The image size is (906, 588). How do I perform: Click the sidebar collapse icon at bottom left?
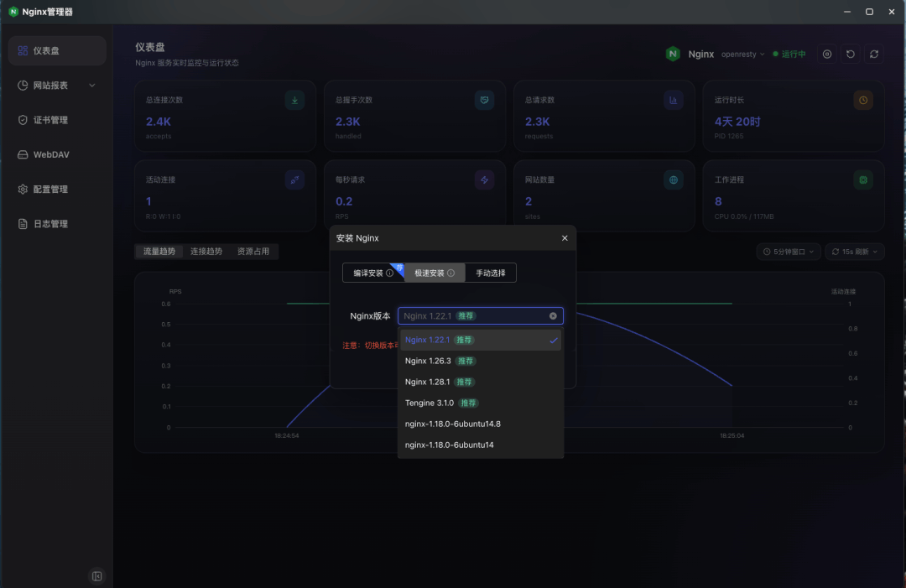[97, 576]
